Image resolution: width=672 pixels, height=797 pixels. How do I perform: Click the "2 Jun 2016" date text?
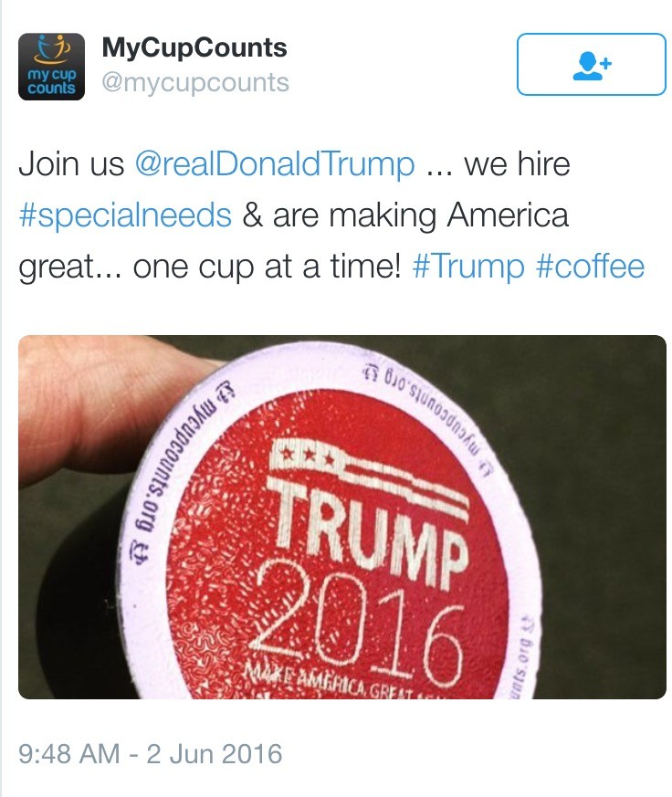215,753
